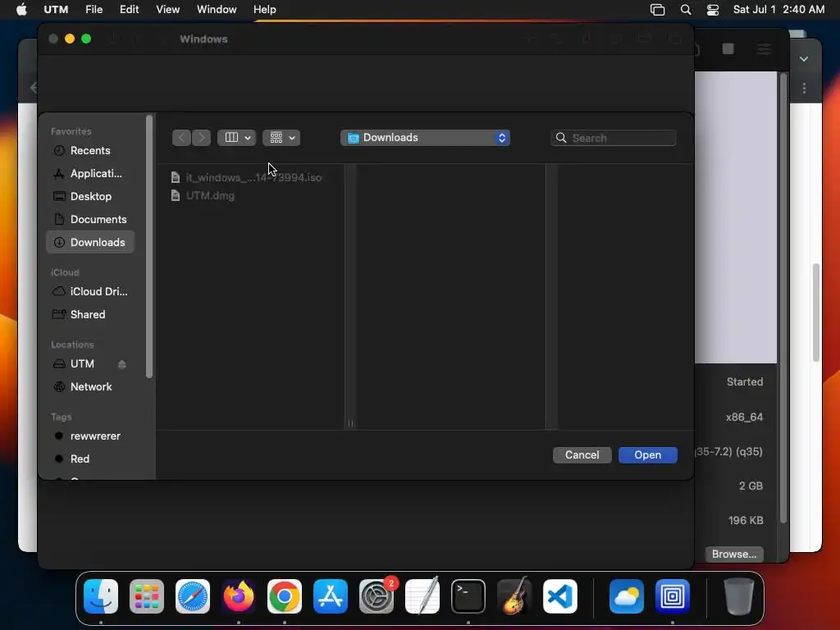
Task: Click the Apple menu logo
Action: point(21,10)
